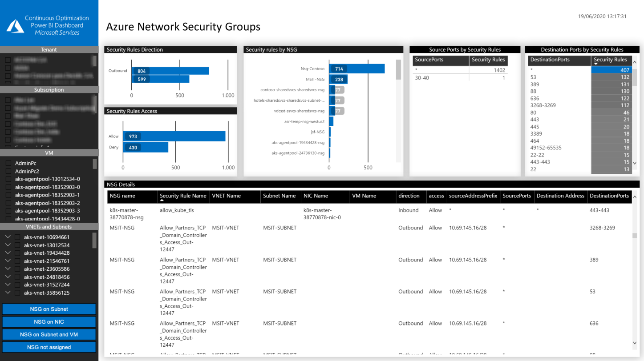Select the MSIT-NSG 238 bar
Image resolution: width=644 pixels, height=361 pixels.
click(x=338, y=79)
